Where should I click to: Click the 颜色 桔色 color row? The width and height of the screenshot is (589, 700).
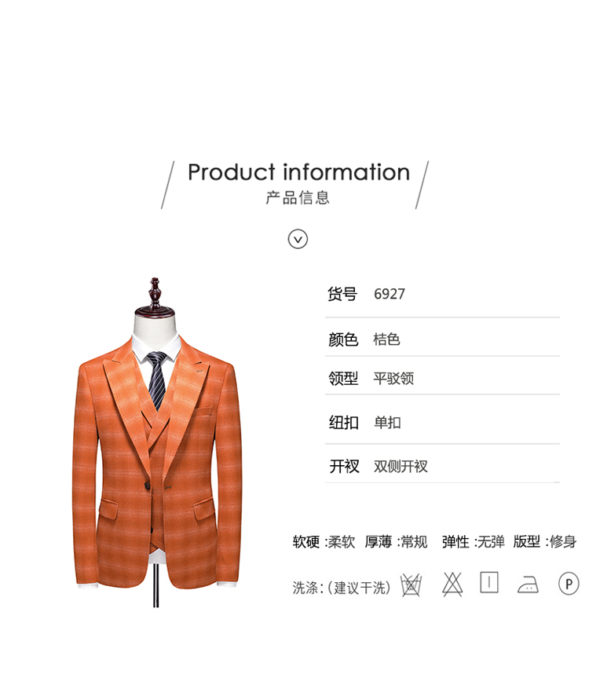[x=441, y=339]
